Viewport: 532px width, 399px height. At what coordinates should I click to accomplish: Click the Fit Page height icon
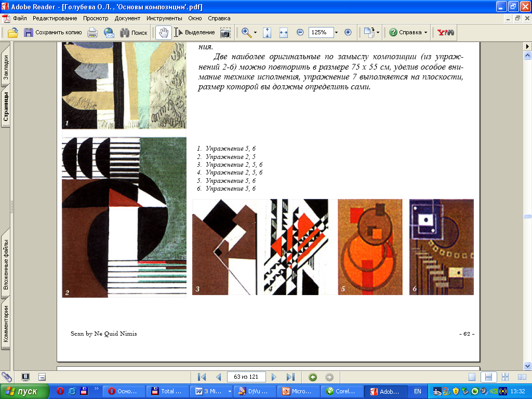[267, 33]
